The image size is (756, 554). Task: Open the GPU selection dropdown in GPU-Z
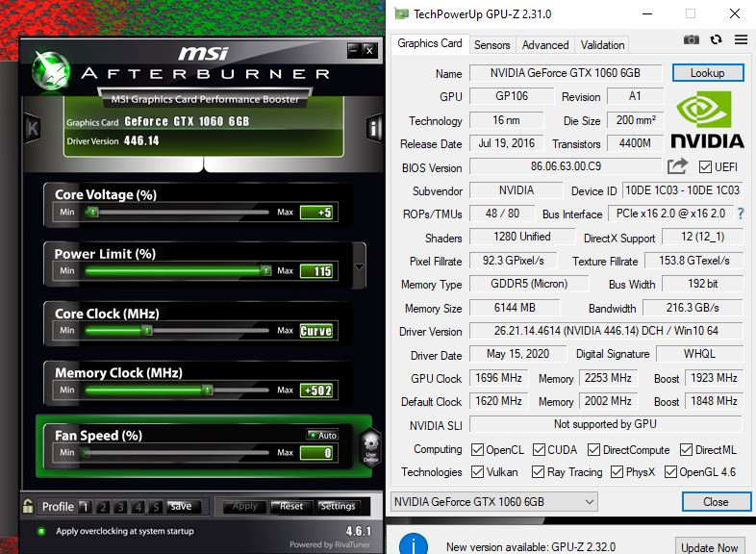(x=493, y=501)
